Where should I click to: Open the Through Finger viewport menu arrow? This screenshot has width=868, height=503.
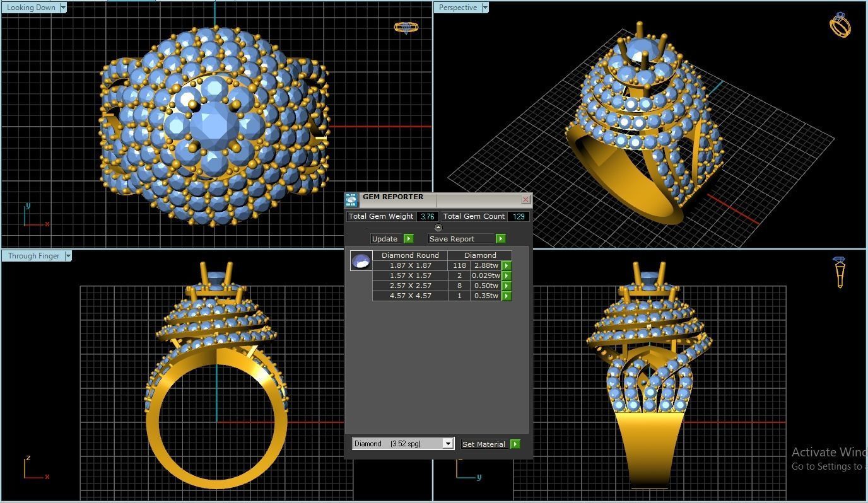[x=68, y=256]
